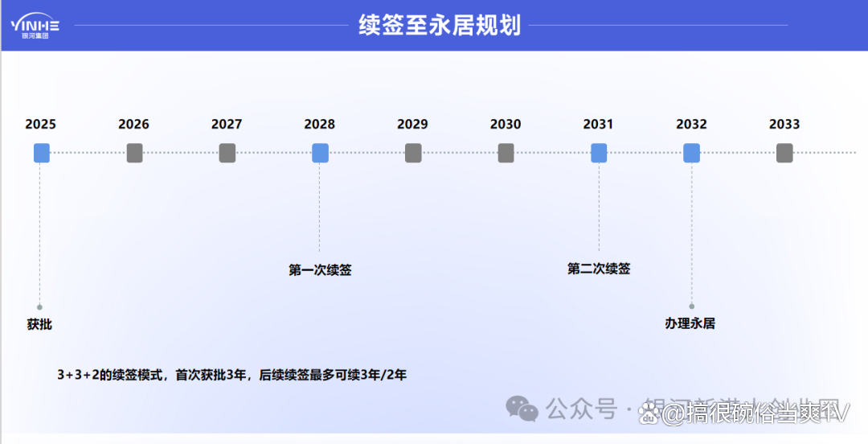Select the gray 2027 timeline marker
This screenshot has height=444, width=868.
[x=227, y=153]
